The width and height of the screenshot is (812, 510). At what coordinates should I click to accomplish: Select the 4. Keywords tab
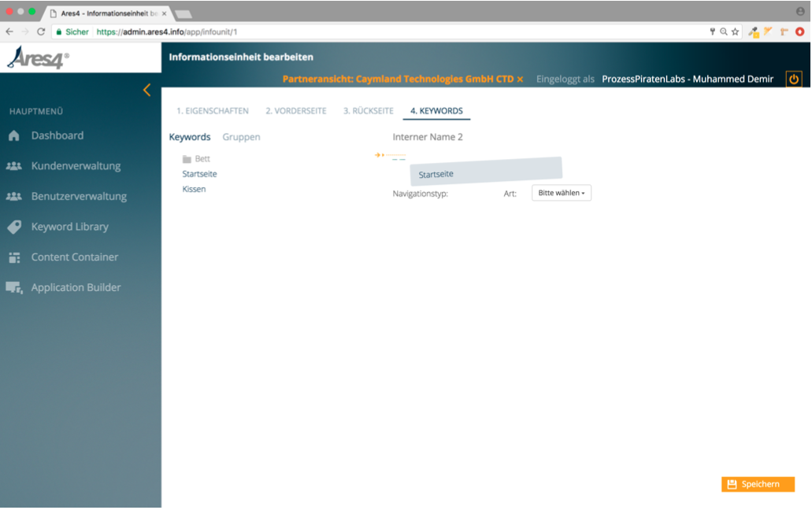point(436,111)
